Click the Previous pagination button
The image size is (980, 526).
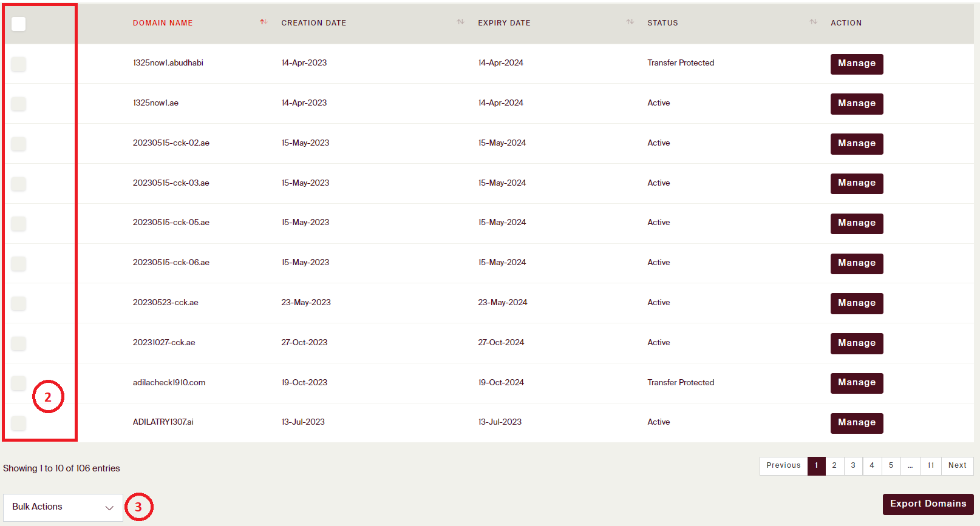click(783, 466)
